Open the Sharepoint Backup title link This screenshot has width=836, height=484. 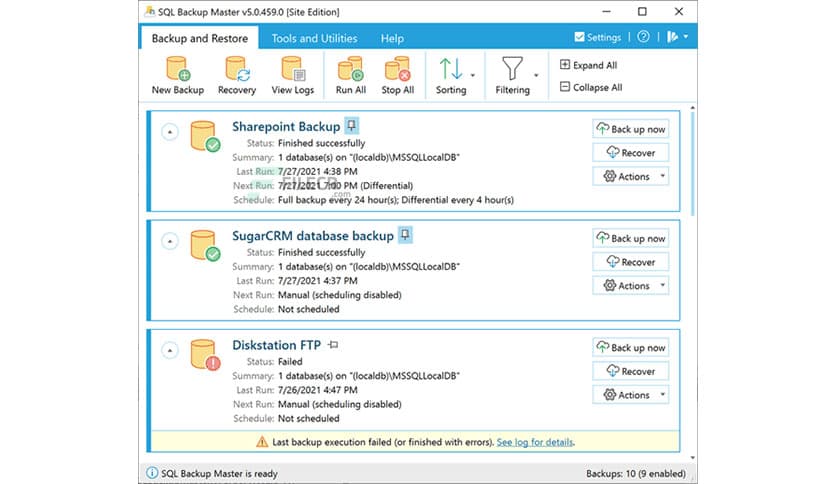tap(286, 127)
